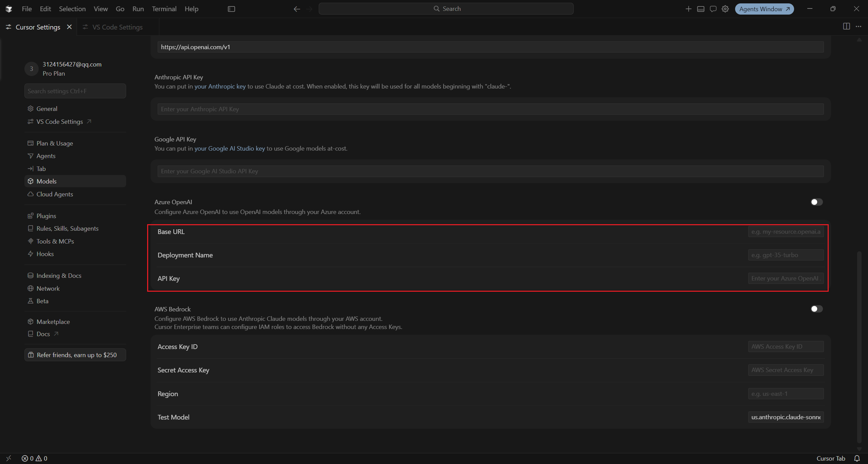This screenshot has height=464, width=868.
Task: Select Models settings section
Action: coord(75,181)
